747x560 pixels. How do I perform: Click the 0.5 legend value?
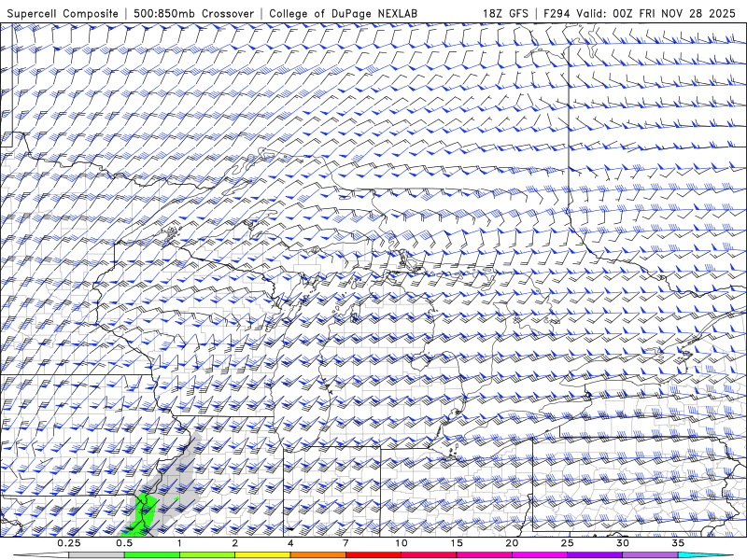coord(124,543)
